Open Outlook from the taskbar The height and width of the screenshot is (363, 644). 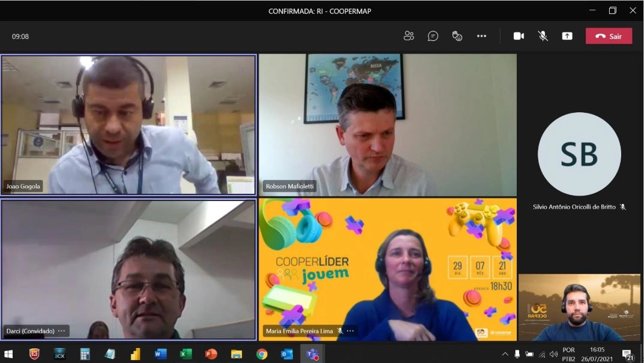pos(287,354)
